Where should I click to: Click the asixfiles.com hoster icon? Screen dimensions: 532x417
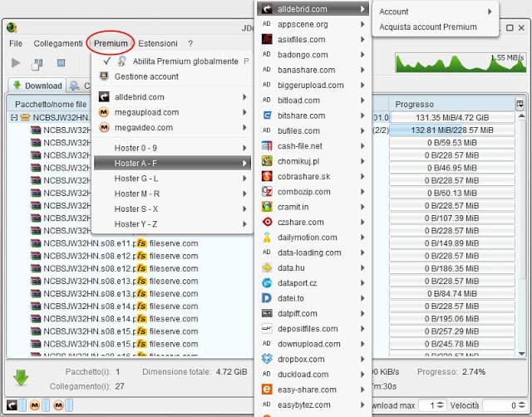pyautogui.click(x=267, y=39)
